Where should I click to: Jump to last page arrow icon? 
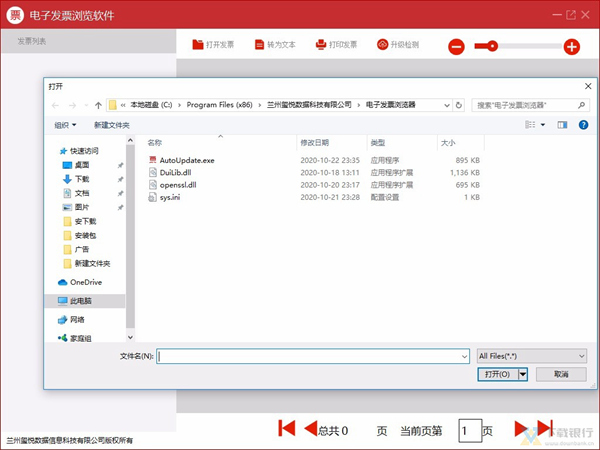[x=545, y=428]
